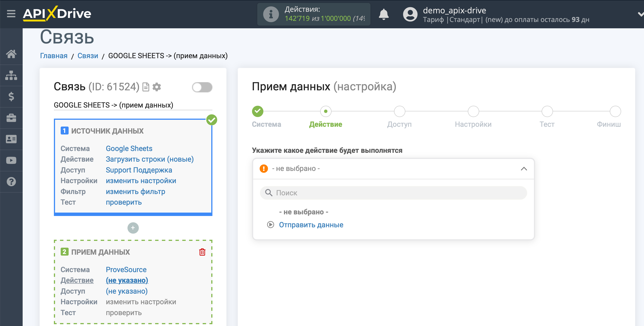Open Google Sheets system link
The image size is (644, 326).
[x=129, y=149]
